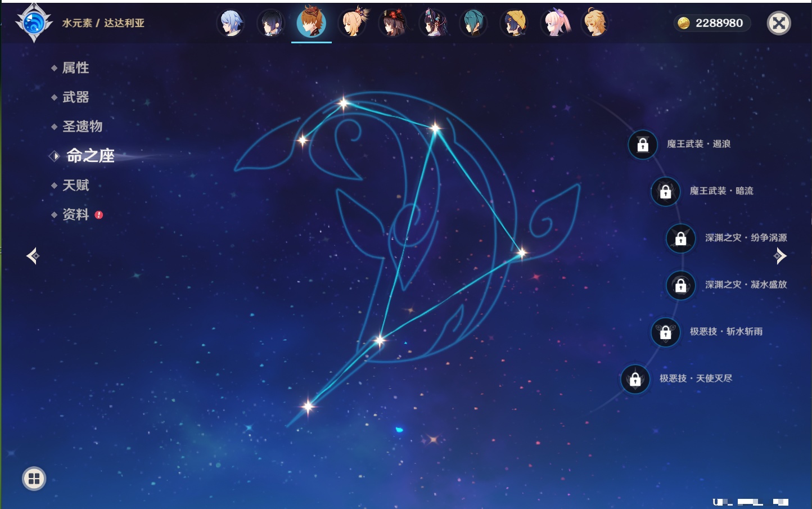
Task: Click the Hydro element emblem icon
Action: click(x=34, y=23)
